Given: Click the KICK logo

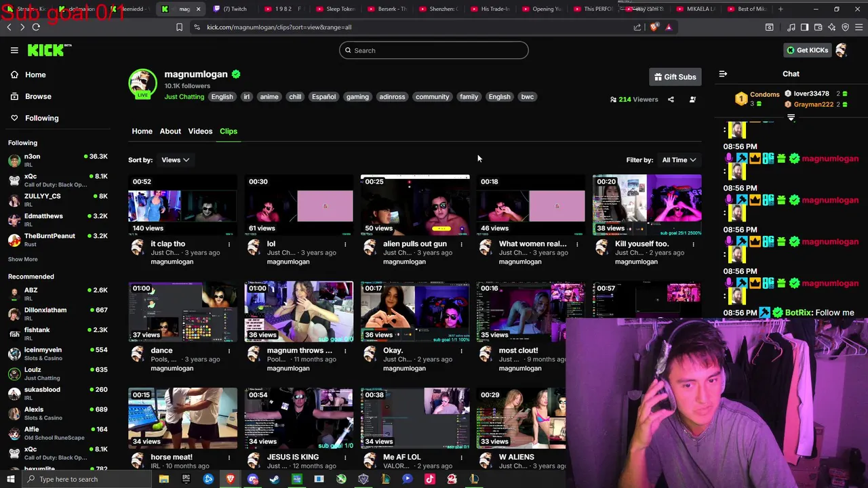Looking at the screenshot, I should coord(49,50).
